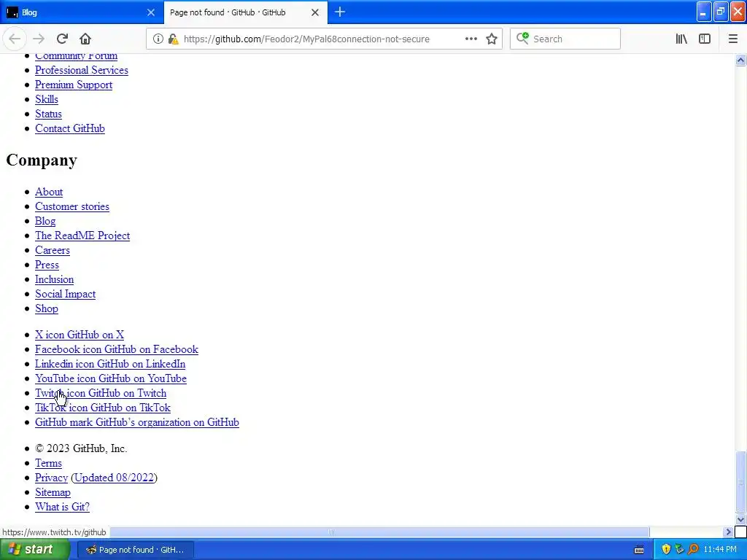Screen dimensions: 747x560
Task: Open GitHub on Twitch link
Action: pos(101,393)
